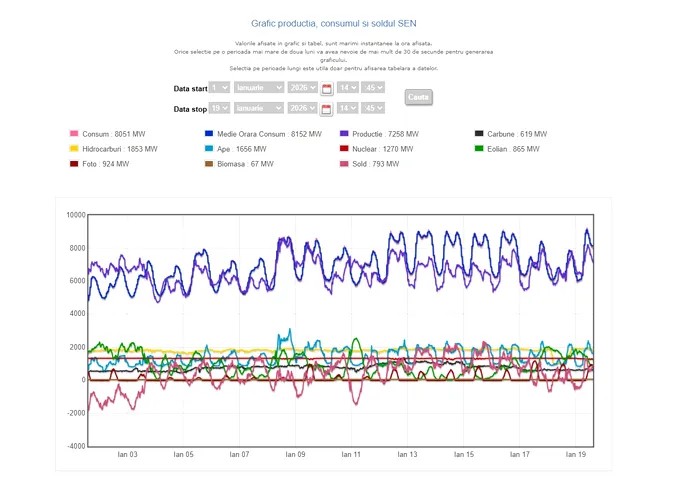Screen dimensions: 700x483
Task: Click the purple Productie legend swatch
Action: pos(344,133)
